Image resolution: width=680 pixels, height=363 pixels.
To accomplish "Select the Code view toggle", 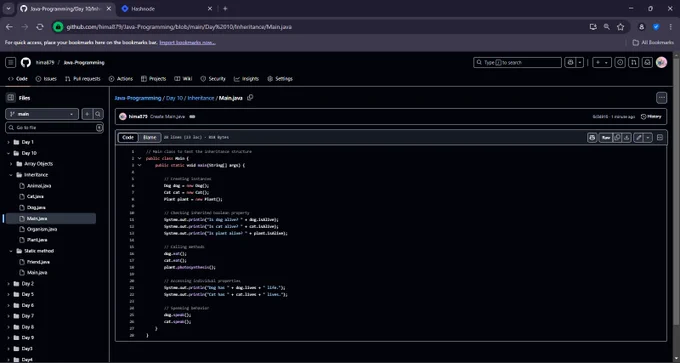I will (128, 137).
